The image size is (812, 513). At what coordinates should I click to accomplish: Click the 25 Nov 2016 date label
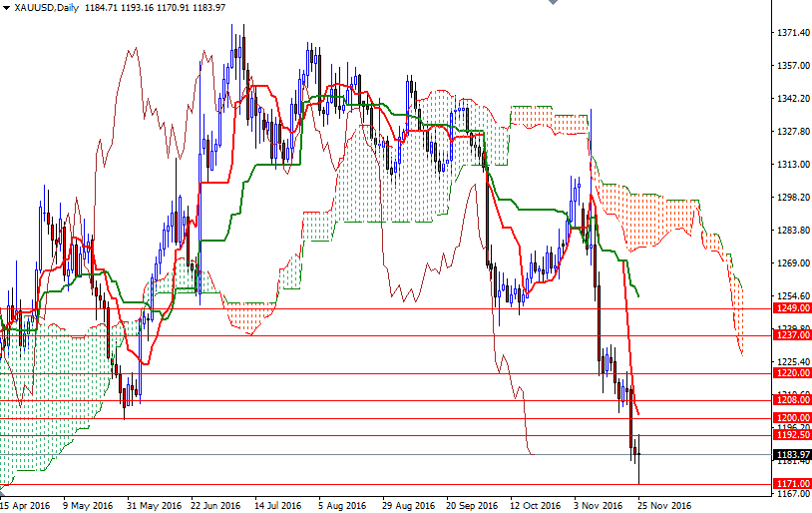pos(666,505)
